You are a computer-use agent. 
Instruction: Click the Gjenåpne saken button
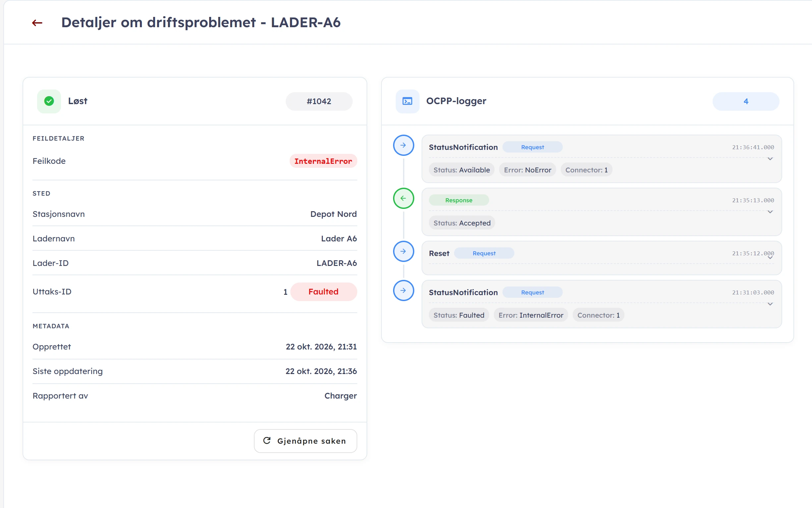(305, 441)
